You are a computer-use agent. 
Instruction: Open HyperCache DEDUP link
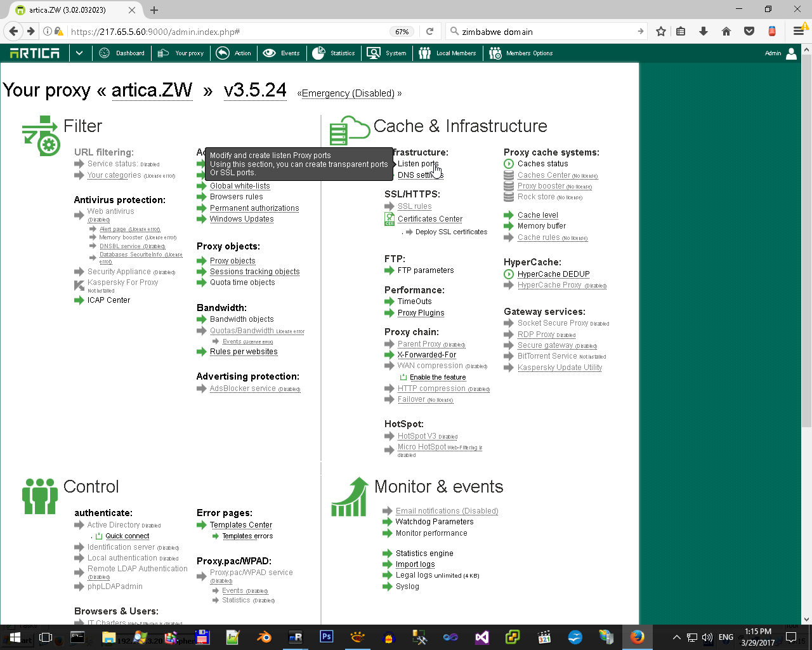pyautogui.click(x=554, y=274)
